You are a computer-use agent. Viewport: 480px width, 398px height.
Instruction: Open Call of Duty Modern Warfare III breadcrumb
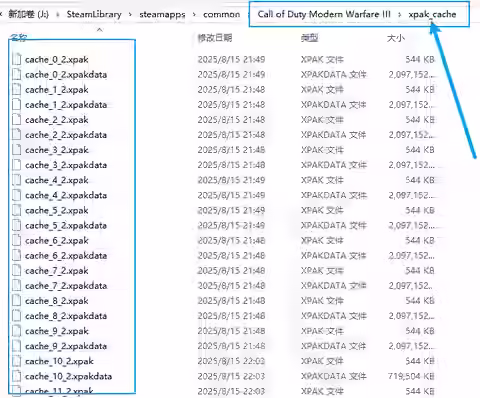(324, 14)
